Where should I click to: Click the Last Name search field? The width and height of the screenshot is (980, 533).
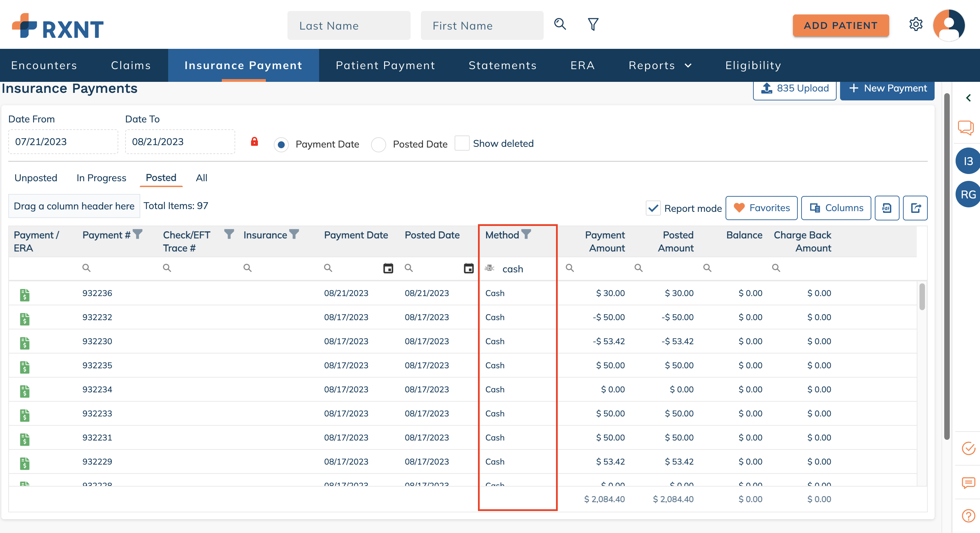coord(348,25)
